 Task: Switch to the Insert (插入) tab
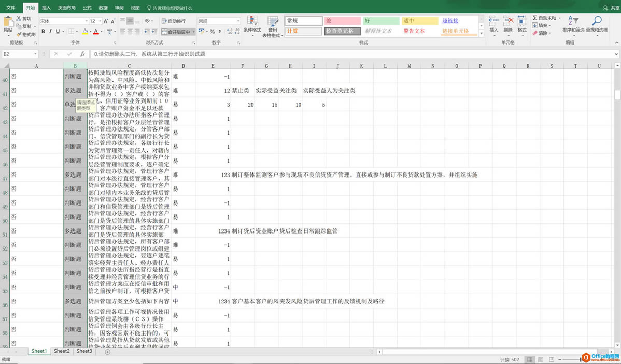(x=46, y=8)
